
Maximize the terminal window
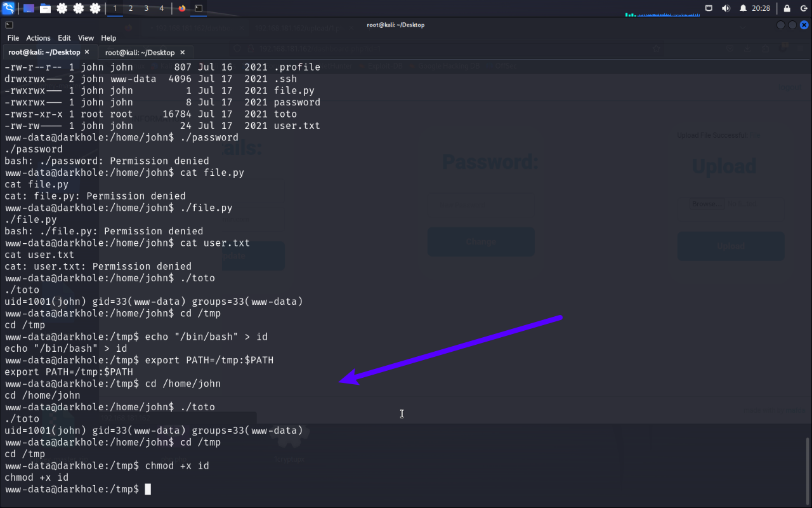pos(792,25)
